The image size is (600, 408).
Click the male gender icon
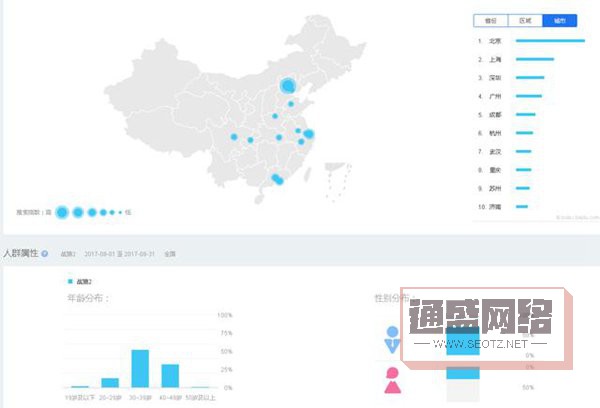(394, 339)
